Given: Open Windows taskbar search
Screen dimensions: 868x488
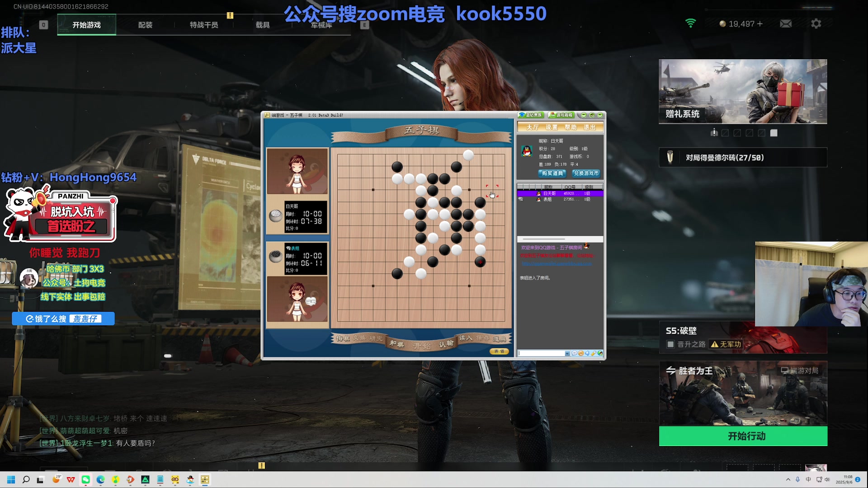Looking at the screenshot, I should 26,479.
